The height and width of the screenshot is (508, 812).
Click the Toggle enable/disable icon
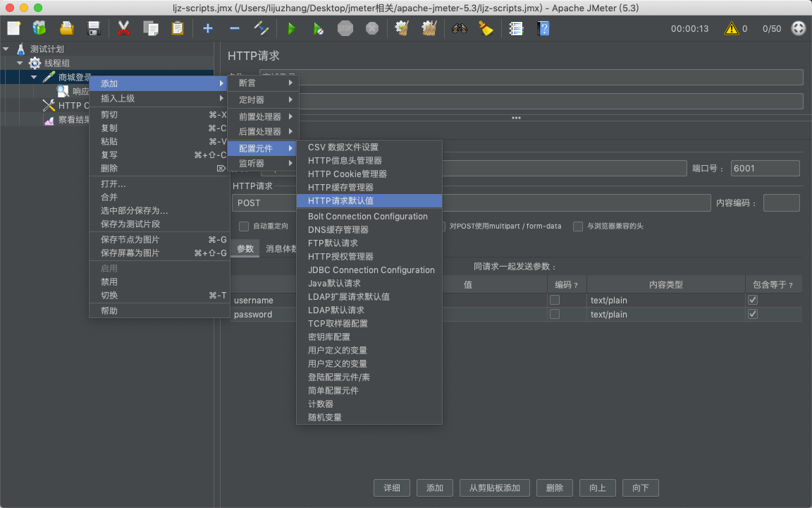(x=262, y=28)
